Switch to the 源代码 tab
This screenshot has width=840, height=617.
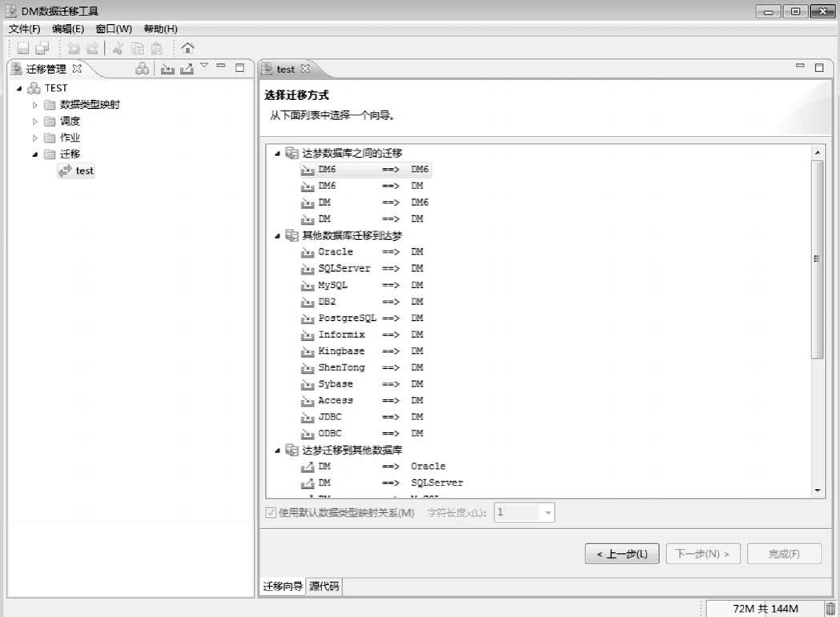[324, 587]
